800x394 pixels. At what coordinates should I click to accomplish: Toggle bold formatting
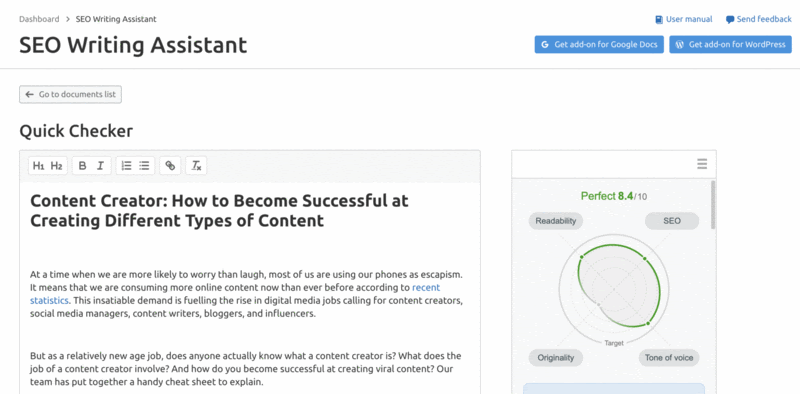pos(82,166)
